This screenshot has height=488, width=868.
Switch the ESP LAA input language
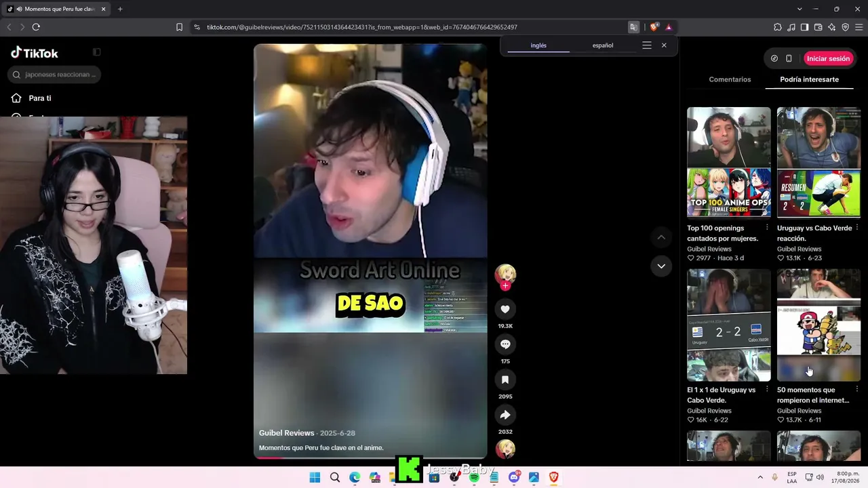[x=792, y=477]
